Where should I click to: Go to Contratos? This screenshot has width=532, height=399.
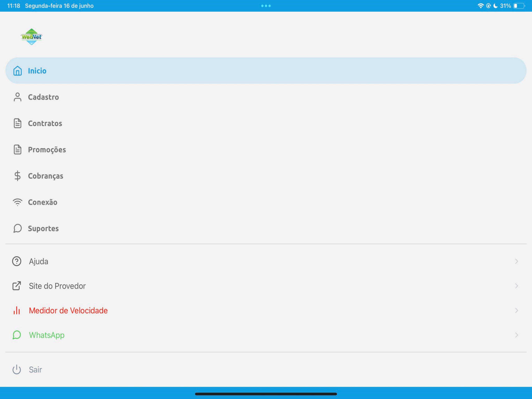(x=266, y=123)
